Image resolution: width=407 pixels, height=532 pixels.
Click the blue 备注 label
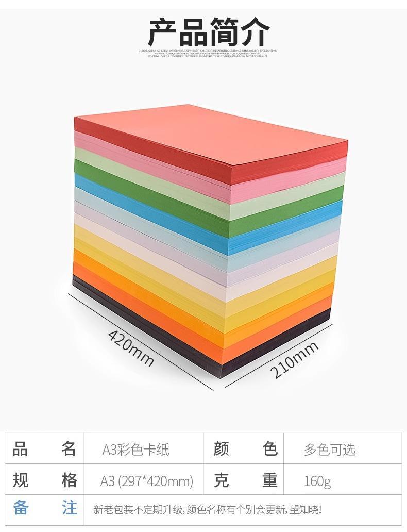pyautogui.click(x=44, y=509)
